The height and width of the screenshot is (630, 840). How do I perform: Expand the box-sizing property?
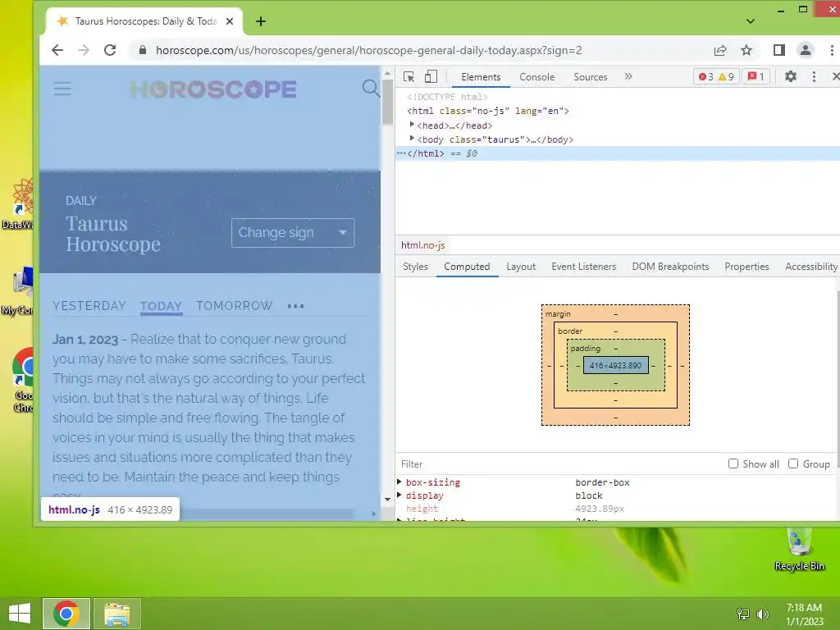399,482
